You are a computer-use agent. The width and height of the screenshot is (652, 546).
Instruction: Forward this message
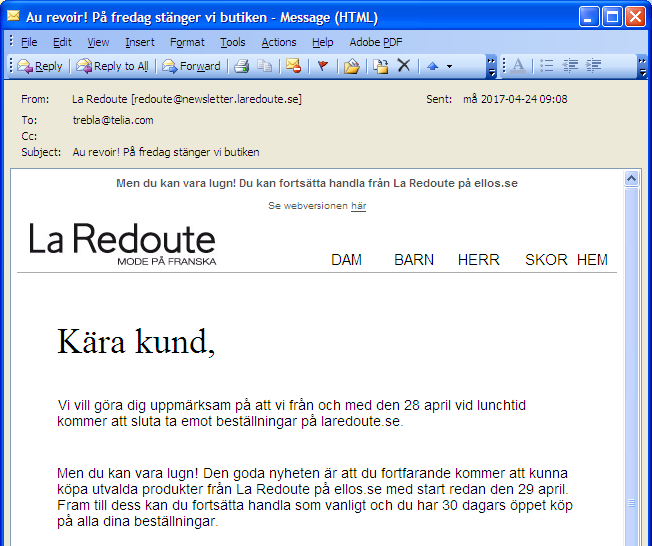[191, 66]
